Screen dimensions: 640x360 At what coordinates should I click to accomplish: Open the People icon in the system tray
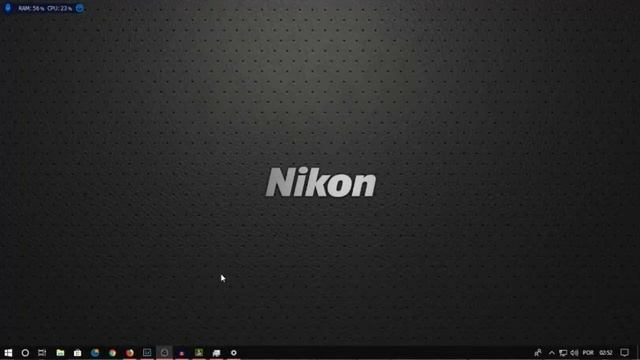[x=538, y=353]
